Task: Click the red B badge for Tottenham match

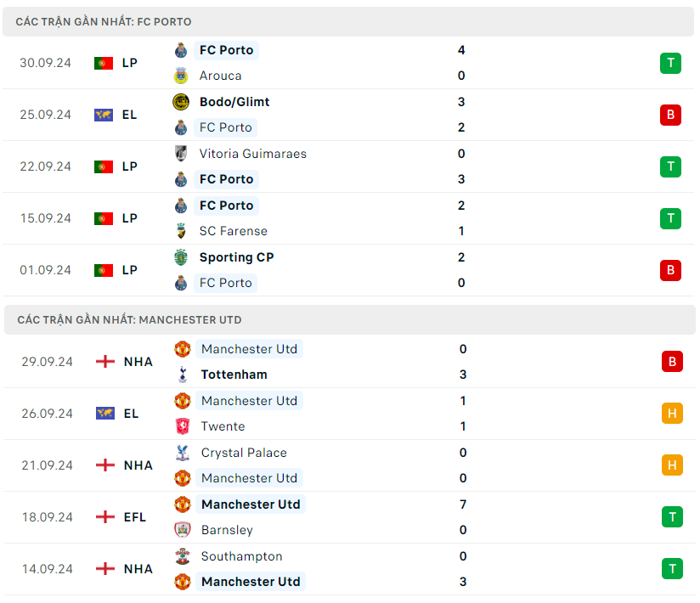Action: [672, 362]
